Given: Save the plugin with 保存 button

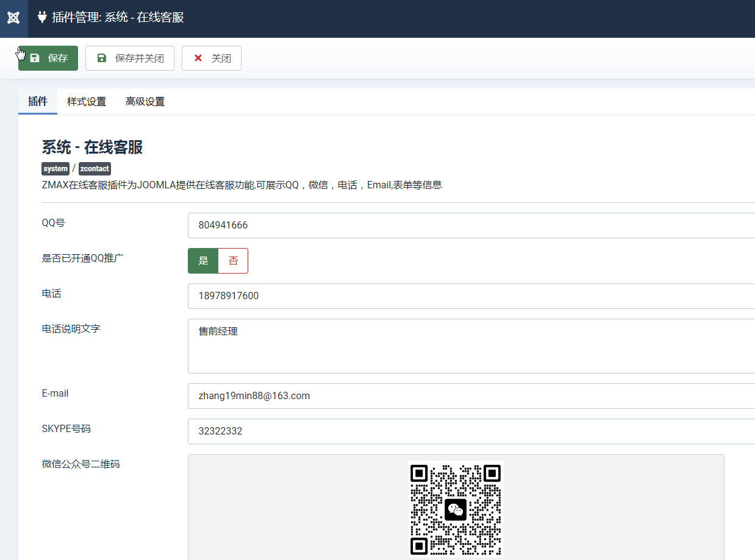Looking at the screenshot, I should click(x=48, y=58).
